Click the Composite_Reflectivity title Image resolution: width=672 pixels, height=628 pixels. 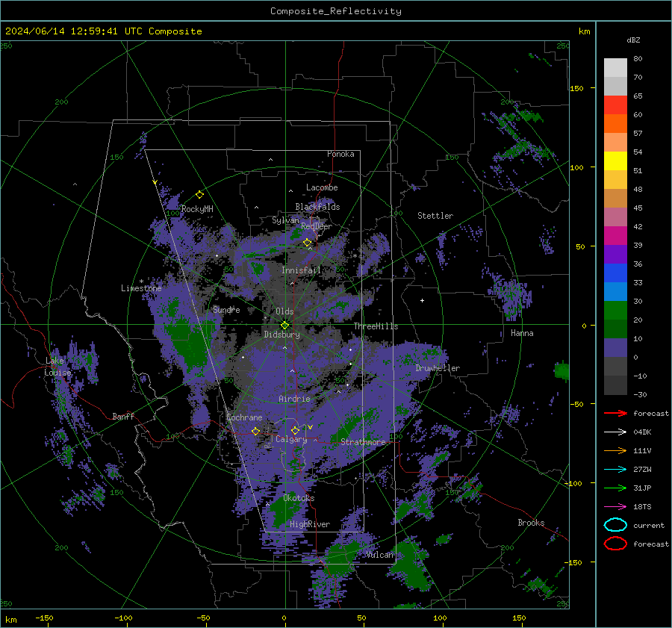[x=336, y=11]
